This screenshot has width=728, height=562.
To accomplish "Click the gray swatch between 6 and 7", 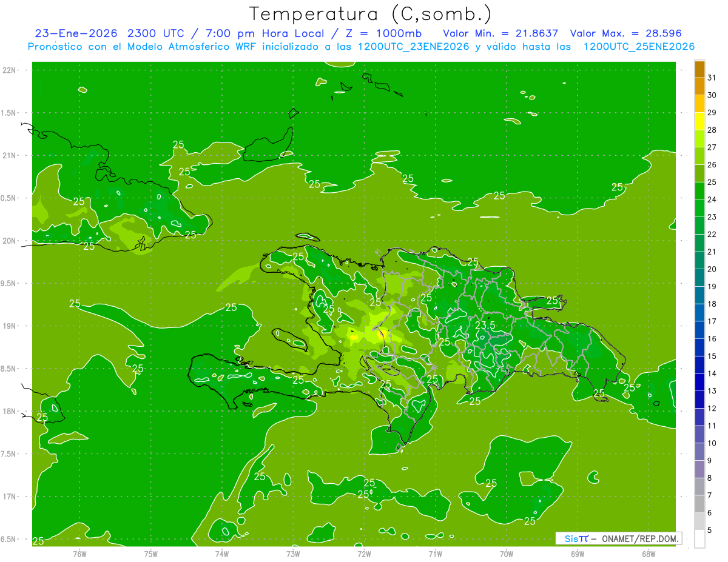I will [699, 504].
